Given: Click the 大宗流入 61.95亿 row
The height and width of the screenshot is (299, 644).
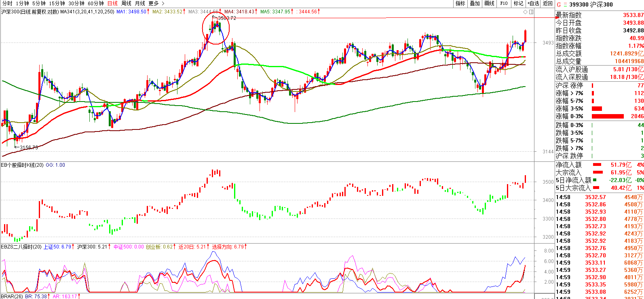Looking at the screenshot, I should (600, 173).
